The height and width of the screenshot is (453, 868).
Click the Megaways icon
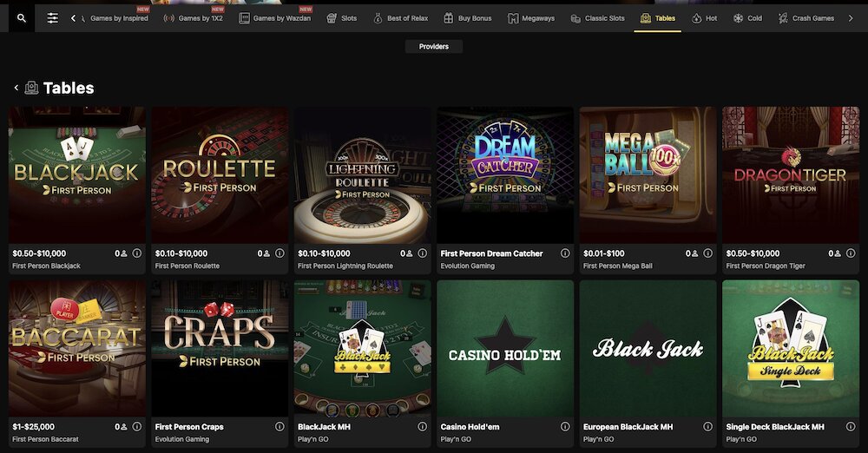click(513, 18)
